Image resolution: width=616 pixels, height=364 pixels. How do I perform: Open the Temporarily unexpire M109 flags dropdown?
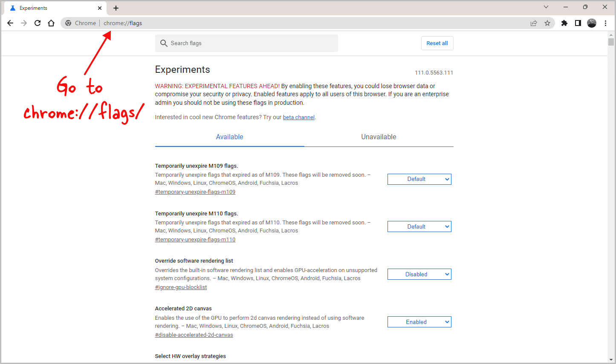(x=419, y=179)
